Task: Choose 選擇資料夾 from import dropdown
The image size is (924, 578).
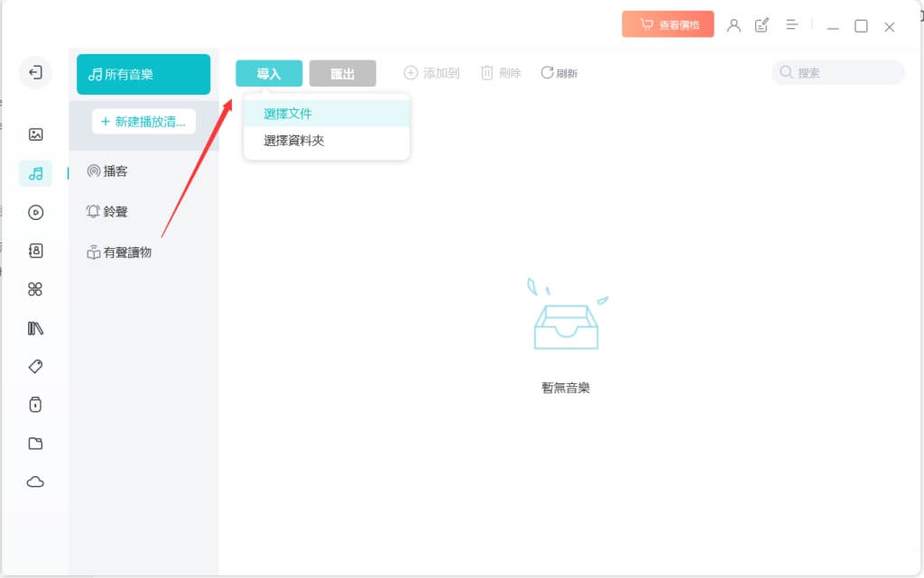Action: tap(327, 141)
